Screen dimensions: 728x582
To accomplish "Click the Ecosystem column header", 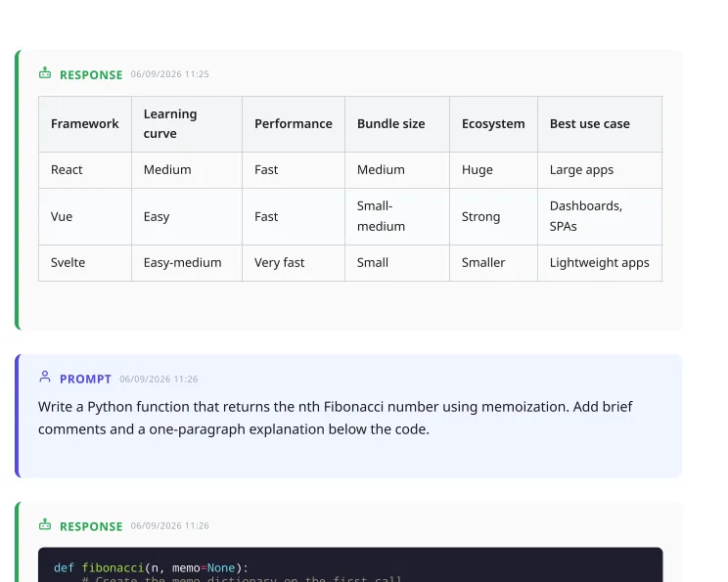I will [493, 124].
